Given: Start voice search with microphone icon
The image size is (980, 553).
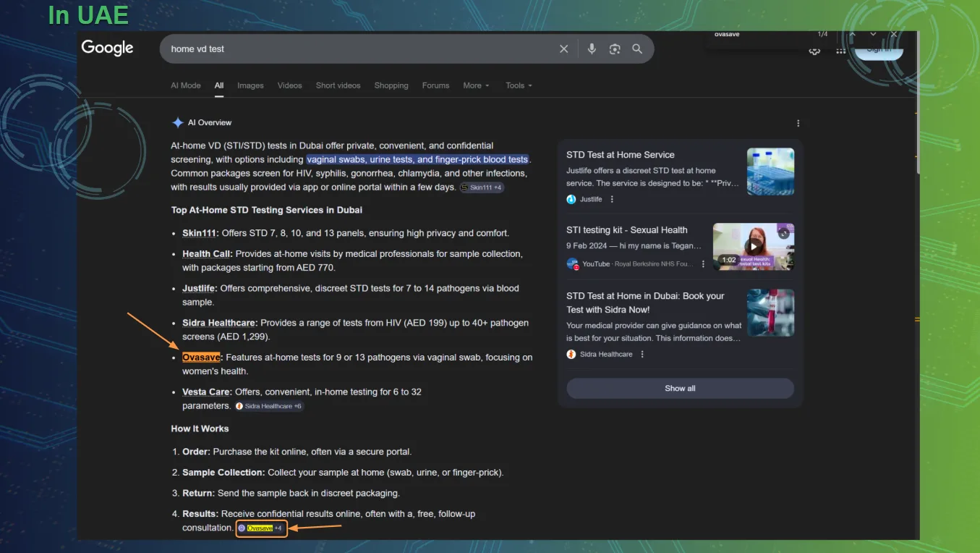Looking at the screenshot, I should [x=592, y=48].
